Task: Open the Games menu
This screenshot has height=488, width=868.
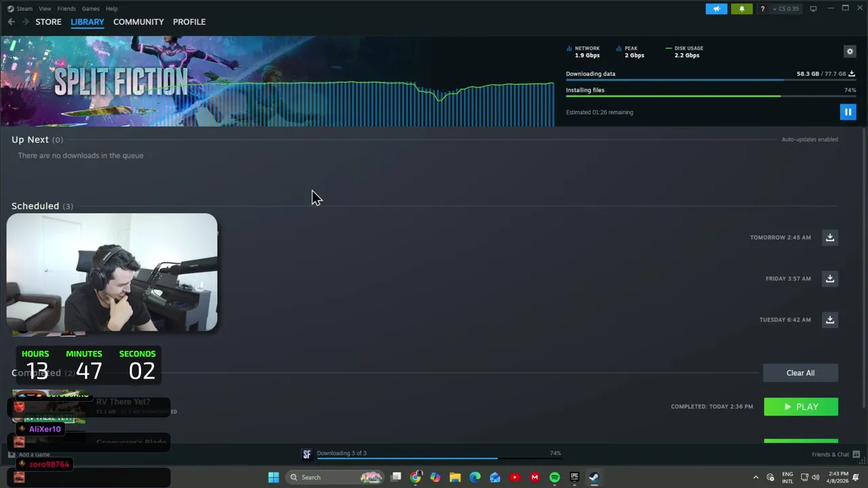Action: (91, 9)
